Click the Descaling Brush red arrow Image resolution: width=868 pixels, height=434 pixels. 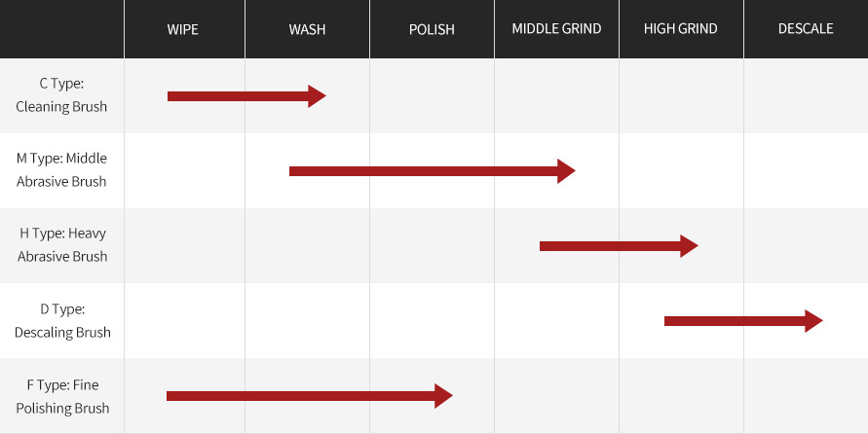point(742,321)
